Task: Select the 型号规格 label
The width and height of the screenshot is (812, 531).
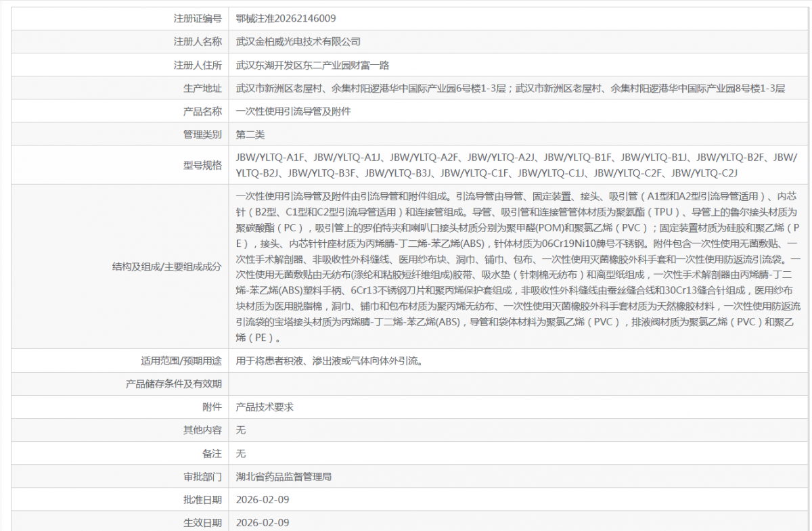Action: [x=202, y=165]
